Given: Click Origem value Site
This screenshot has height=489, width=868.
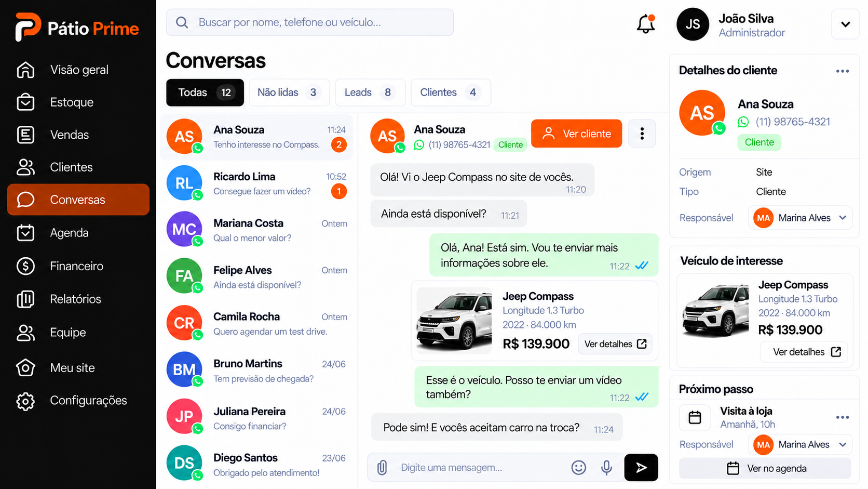Looking at the screenshot, I should tap(764, 172).
